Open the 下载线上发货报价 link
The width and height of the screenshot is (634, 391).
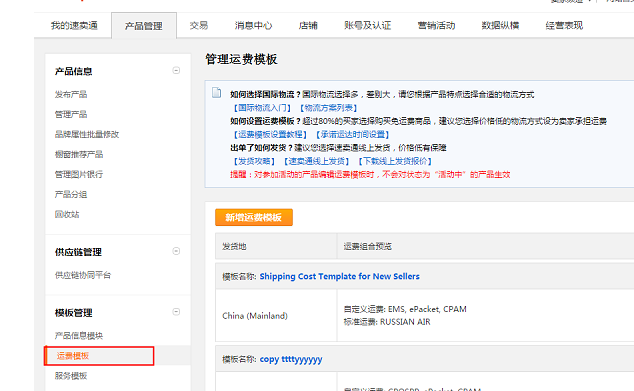click(x=395, y=161)
